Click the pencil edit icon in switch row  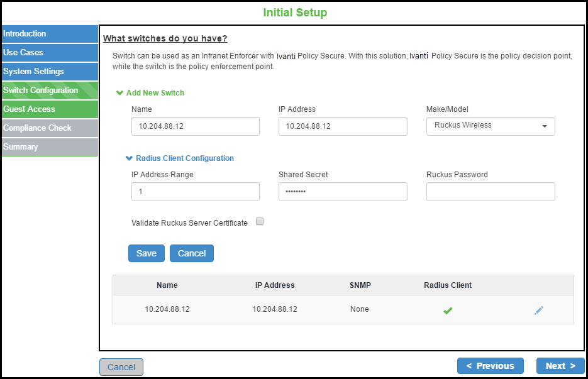pos(538,310)
